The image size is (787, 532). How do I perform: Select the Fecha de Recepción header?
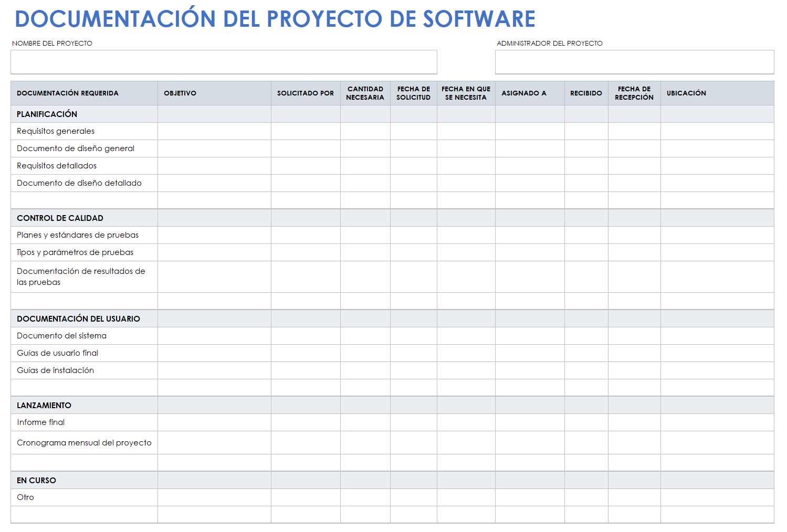[634, 93]
